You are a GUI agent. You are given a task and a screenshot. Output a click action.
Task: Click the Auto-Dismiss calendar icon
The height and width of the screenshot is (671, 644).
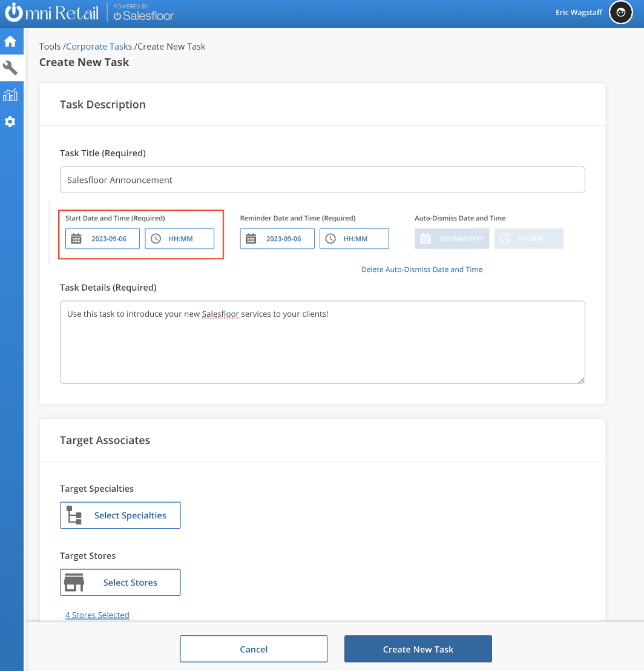[425, 239]
